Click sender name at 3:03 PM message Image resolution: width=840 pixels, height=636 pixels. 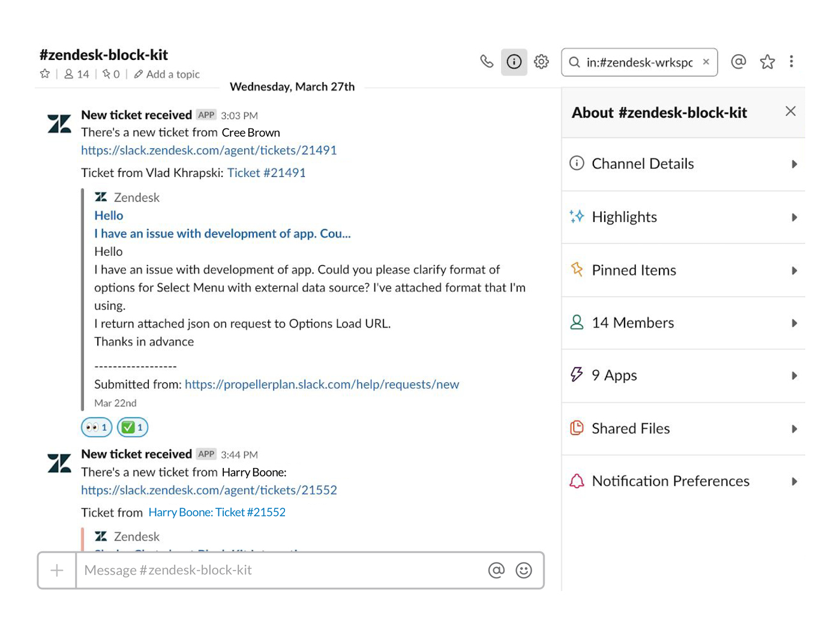[x=137, y=115]
